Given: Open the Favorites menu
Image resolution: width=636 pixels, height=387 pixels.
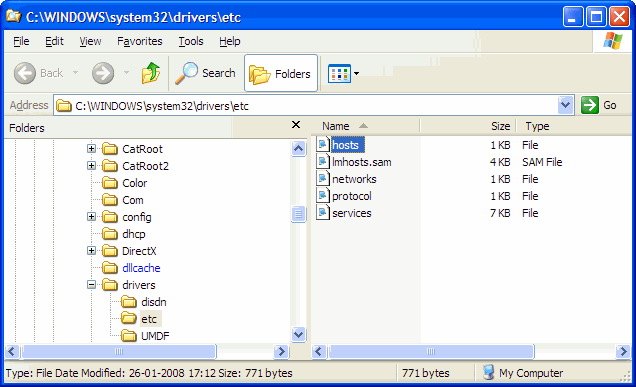Looking at the screenshot, I should point(140,41).
